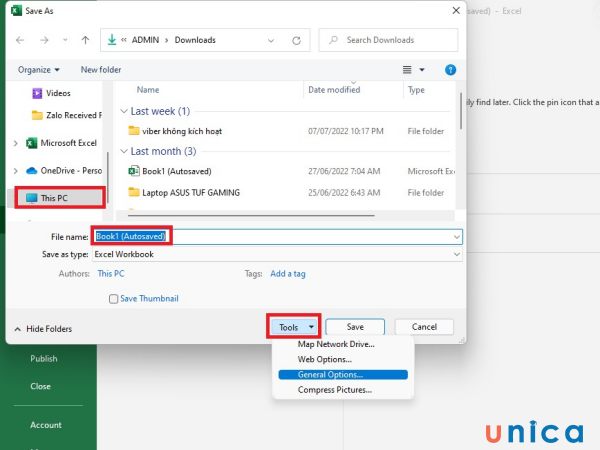Click the Videos folder icon
Screen dimensions: 600x450
(x=37, y=93)
